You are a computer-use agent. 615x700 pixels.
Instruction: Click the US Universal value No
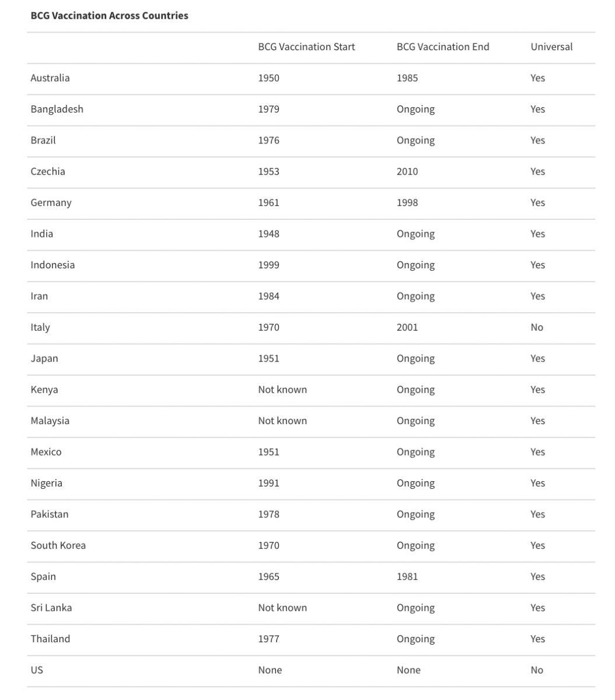pos(537,670)
